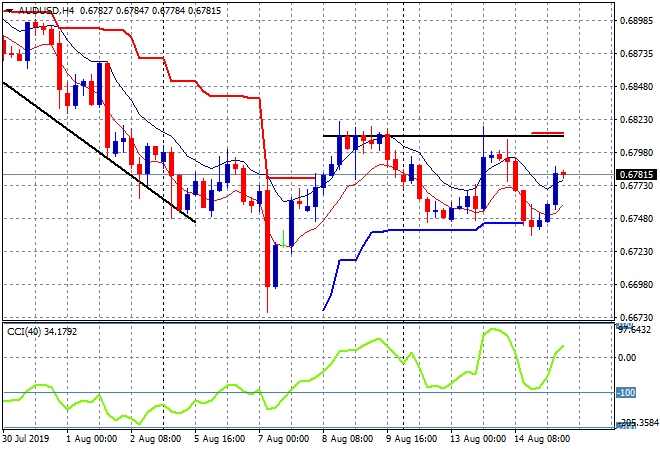Click the 30 Jul 2019 date label
Image resolution: width=660 pixels, height=450 pixels.
(x=26, y=439)
